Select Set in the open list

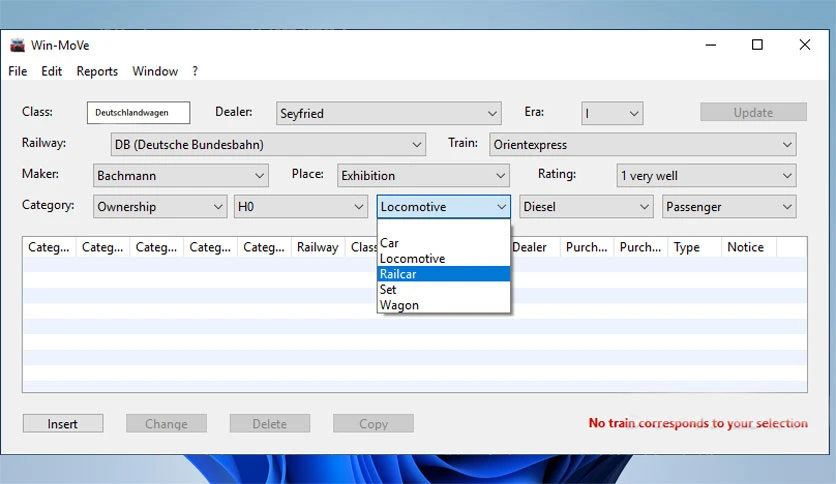coord(444,289)
